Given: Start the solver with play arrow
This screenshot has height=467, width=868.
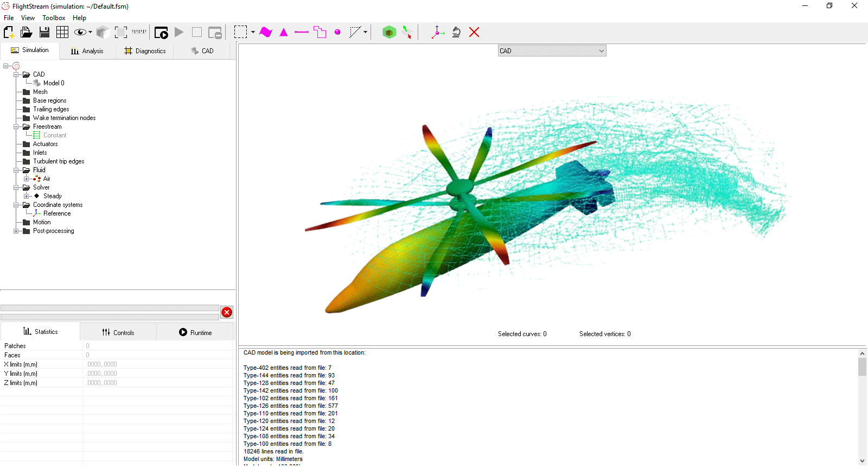Looking at the screenshot, I should [179, 32].
